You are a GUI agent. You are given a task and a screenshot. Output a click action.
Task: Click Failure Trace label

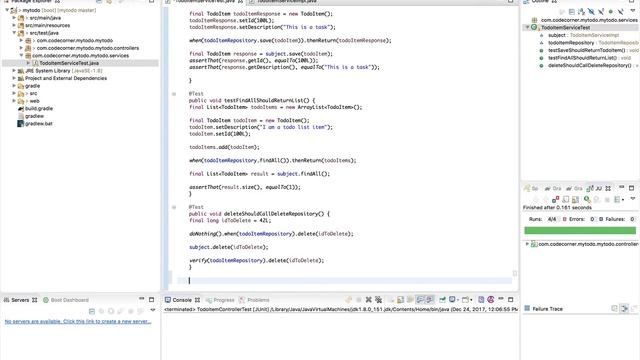[x=547, y=309]
